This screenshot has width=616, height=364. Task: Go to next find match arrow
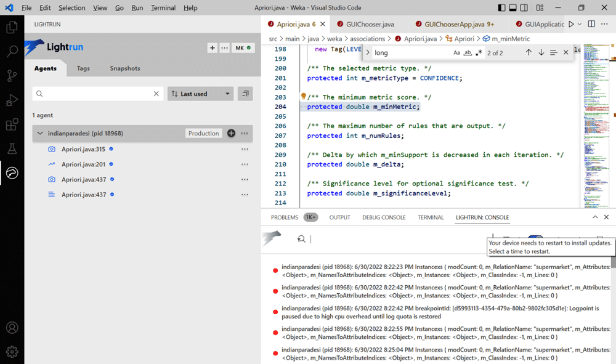point(541,52)
